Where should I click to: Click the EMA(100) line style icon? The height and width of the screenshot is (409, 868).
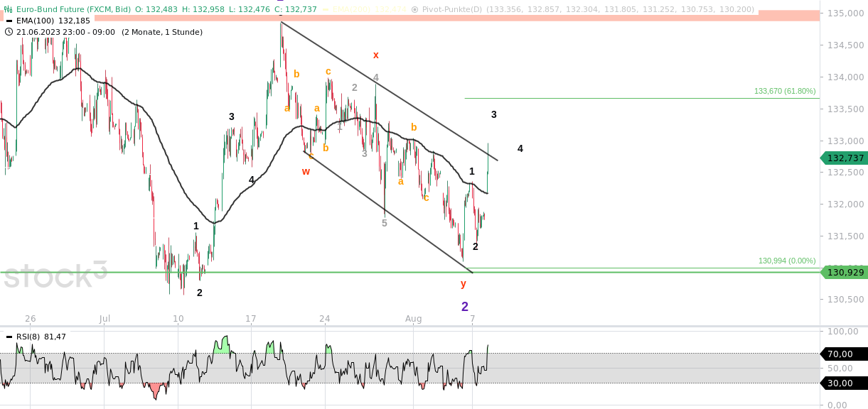coord(8,21)
